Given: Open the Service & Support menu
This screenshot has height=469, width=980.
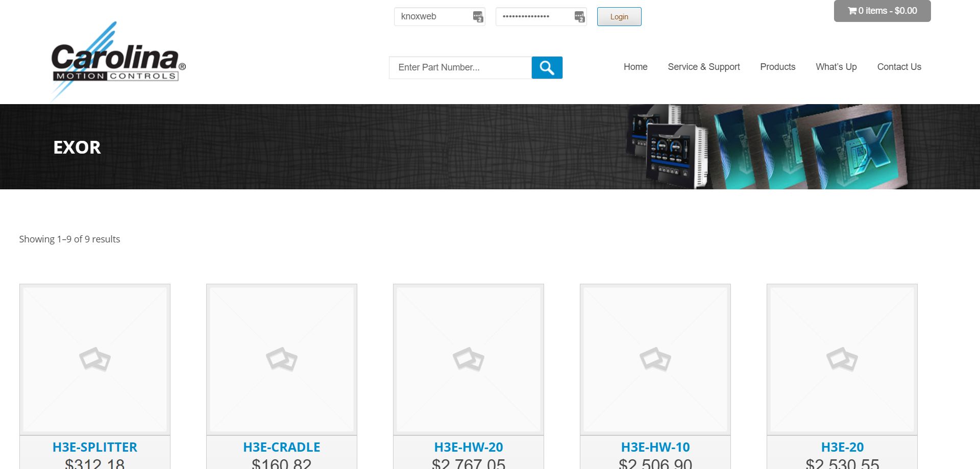Looking at the screenshot, I should [704, 67].
